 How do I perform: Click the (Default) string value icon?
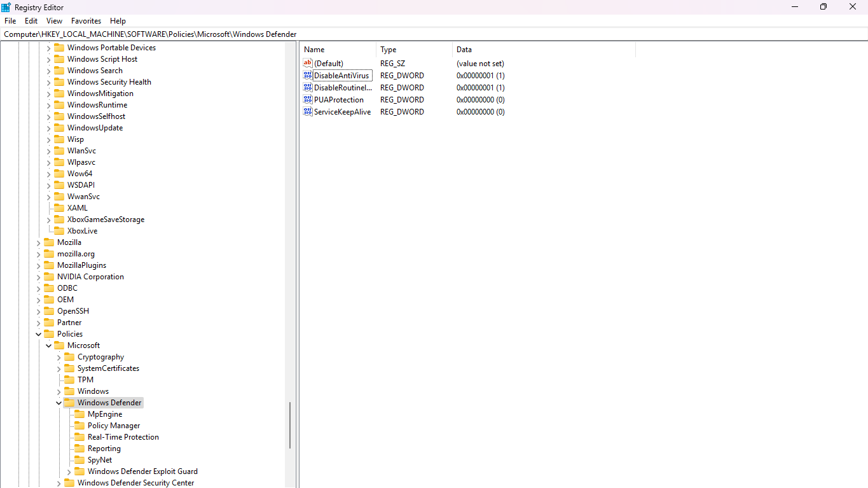point(308,63)
